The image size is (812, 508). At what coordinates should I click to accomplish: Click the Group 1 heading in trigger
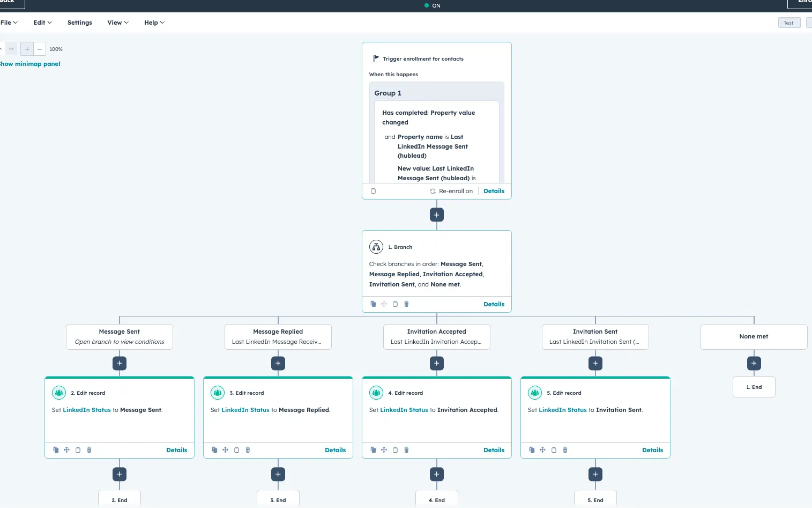(388, 93)
